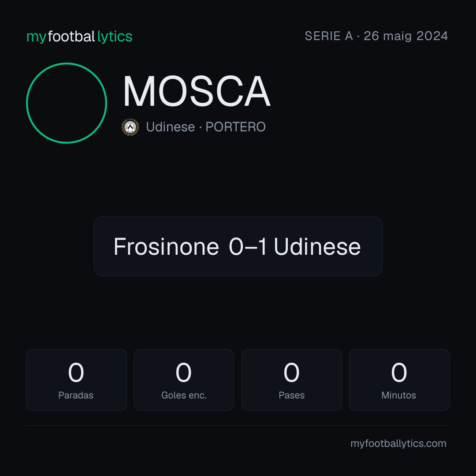Click the Udinese name in the scoreline

(x=317, y=246)
